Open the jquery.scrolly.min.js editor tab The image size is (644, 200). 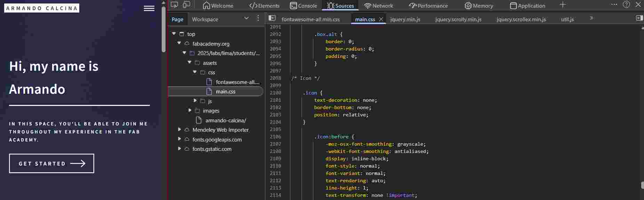click(458, 20)
